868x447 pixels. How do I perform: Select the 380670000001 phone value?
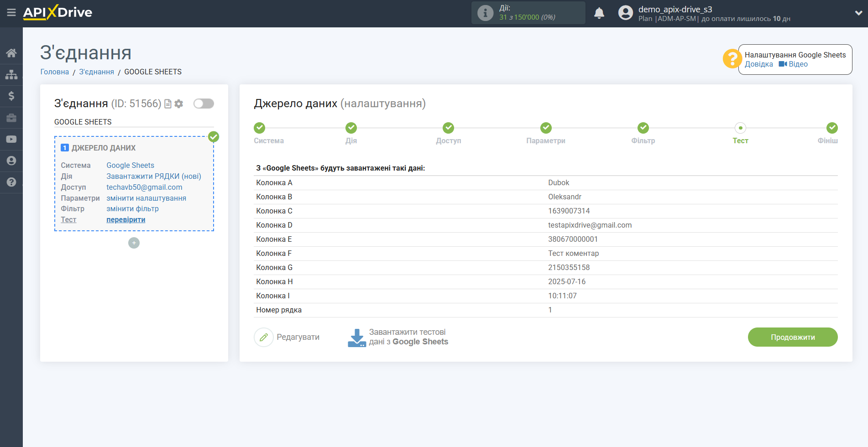[573, 239]
